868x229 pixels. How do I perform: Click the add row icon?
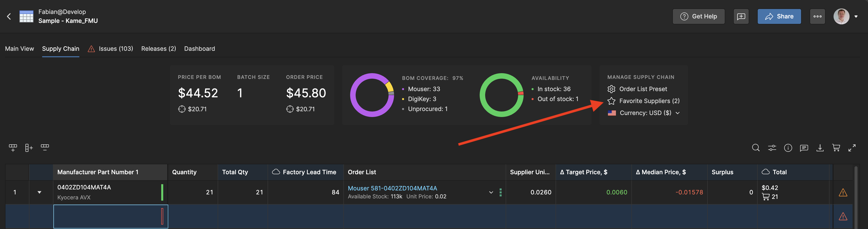coord(13,148)
